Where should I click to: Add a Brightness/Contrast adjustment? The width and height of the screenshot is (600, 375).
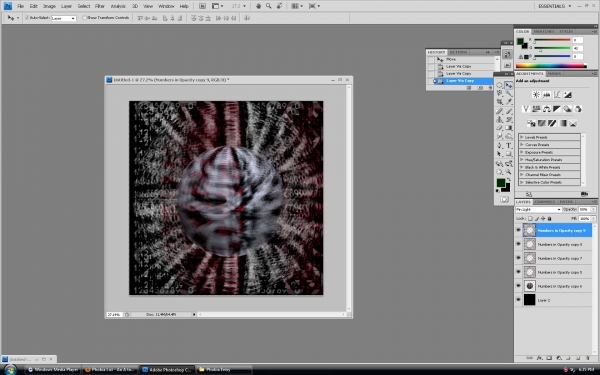click(x=536, y=95)
